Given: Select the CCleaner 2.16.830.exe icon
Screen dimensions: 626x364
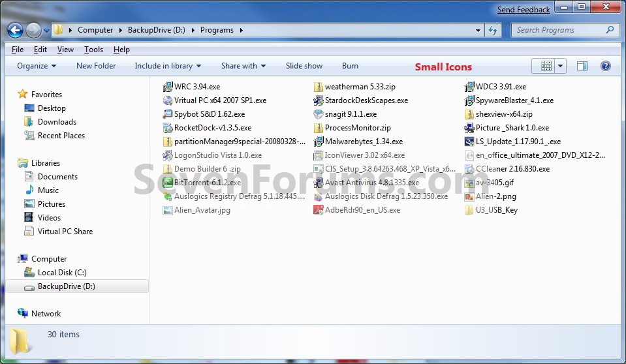Looking at the screenshot, I should pyautogui.click(x=469, y=169).
